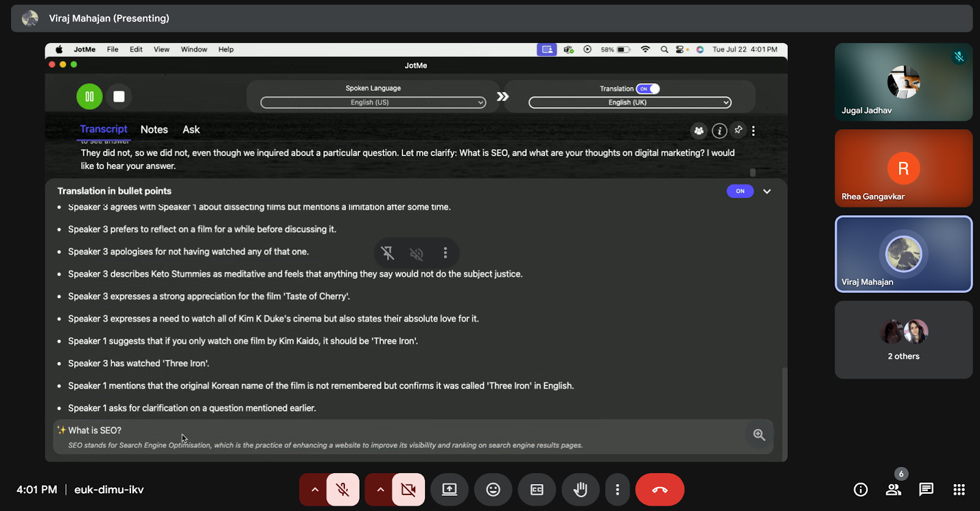
Task: Open the 2 others tile
Action: click(903, 339)
